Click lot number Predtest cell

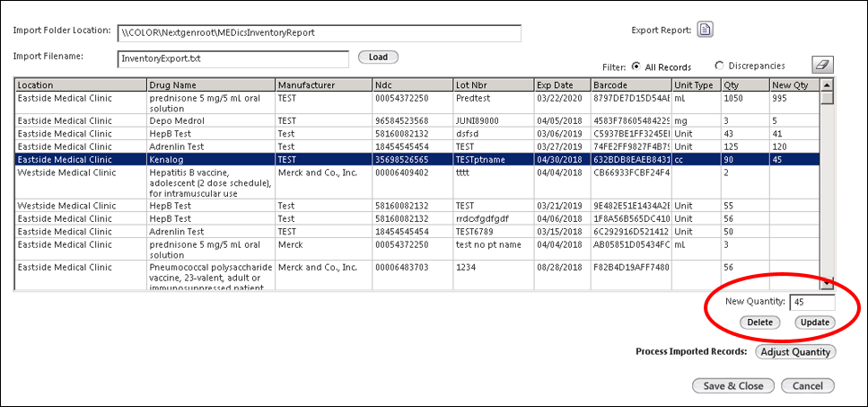[x=494, y=103]
